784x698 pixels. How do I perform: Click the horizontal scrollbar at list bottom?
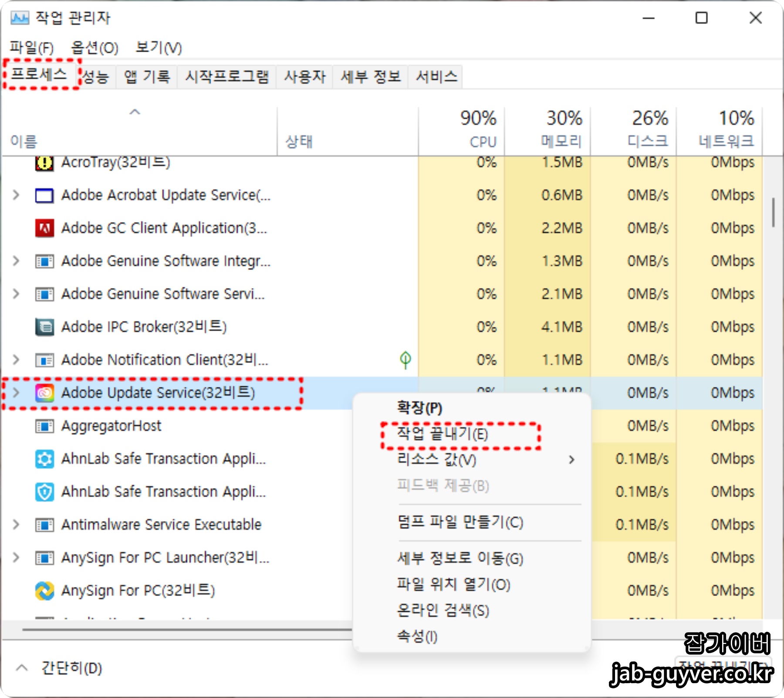tap(187, 630)
